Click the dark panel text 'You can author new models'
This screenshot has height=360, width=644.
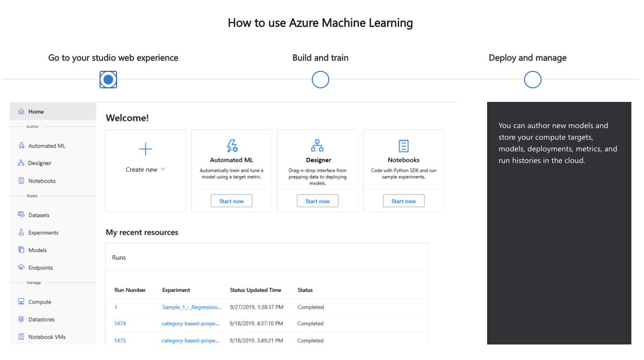click(558, 143)
